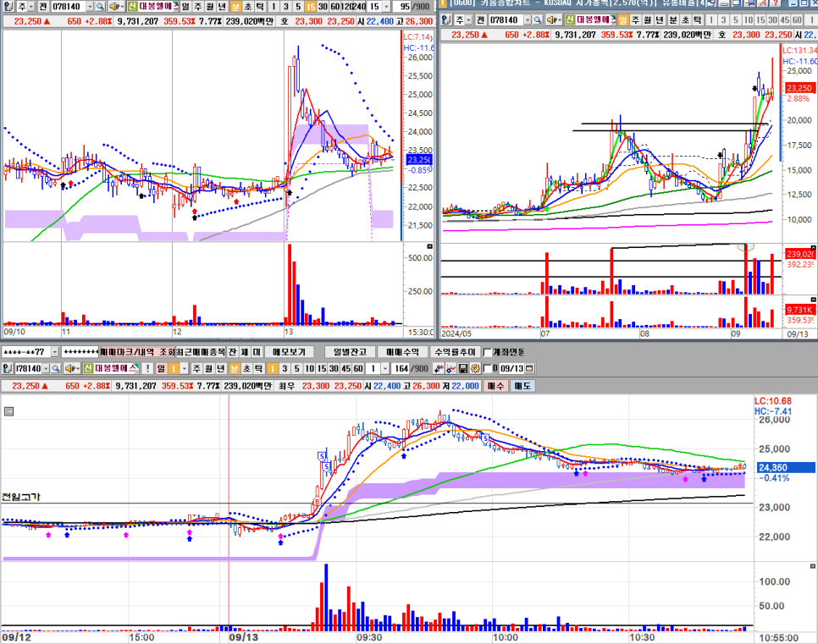Click the chart link icon in the bottom chart toolbar
The width and height of the screenshot is (818, 644).
(x=8, y=369)
